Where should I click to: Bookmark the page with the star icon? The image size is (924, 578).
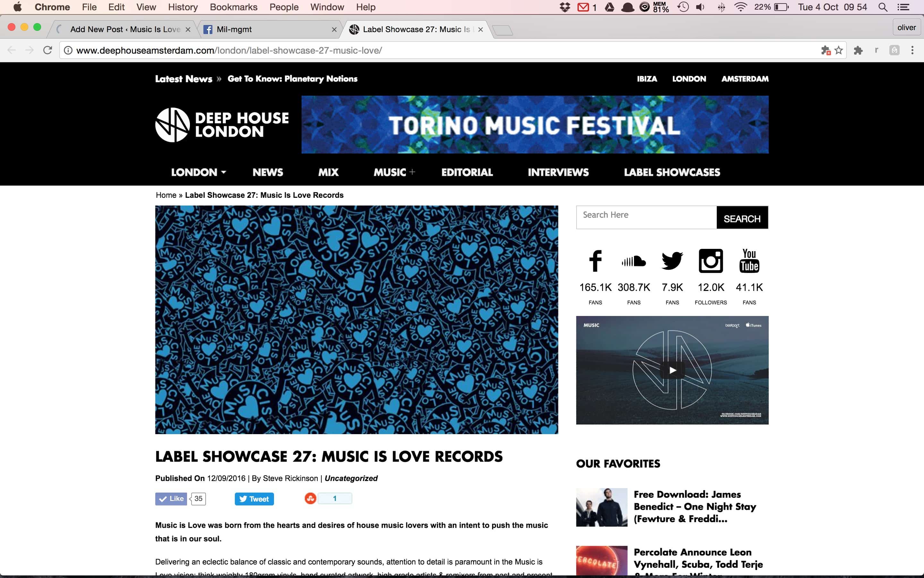(x=838, y=50)
